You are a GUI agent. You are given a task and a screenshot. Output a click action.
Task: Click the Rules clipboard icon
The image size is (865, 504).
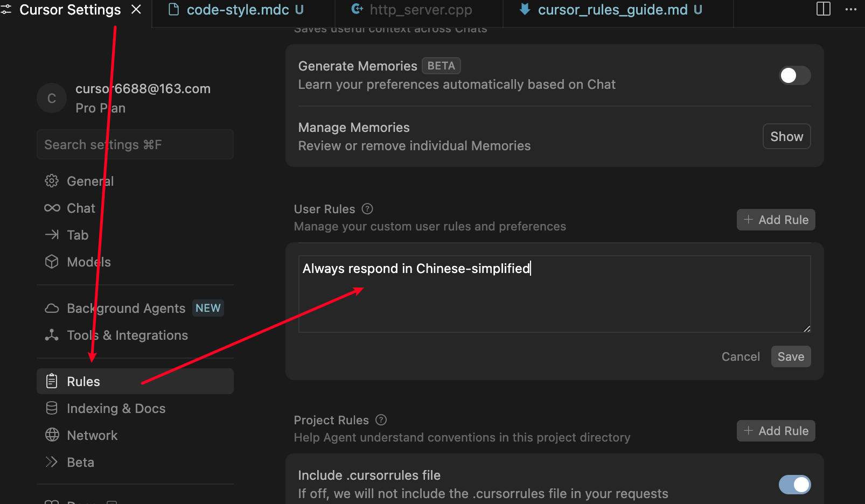(x=52, y=381)
